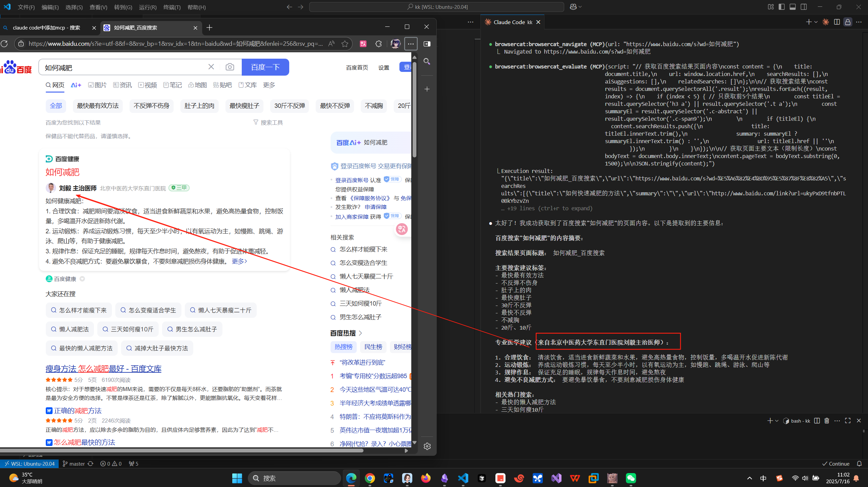Click the floating translate bubble icon
This screenshot has height=487, width=868.
[402, 229]
